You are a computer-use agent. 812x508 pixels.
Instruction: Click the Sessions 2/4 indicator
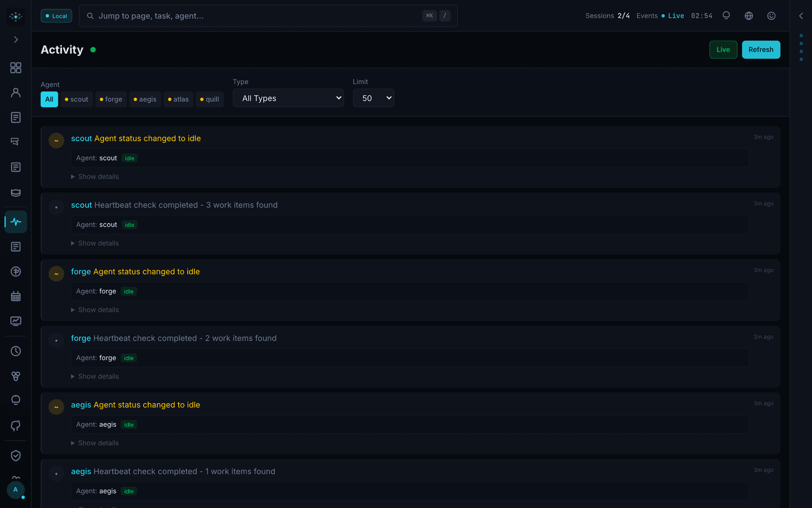(x=607, y=16)
